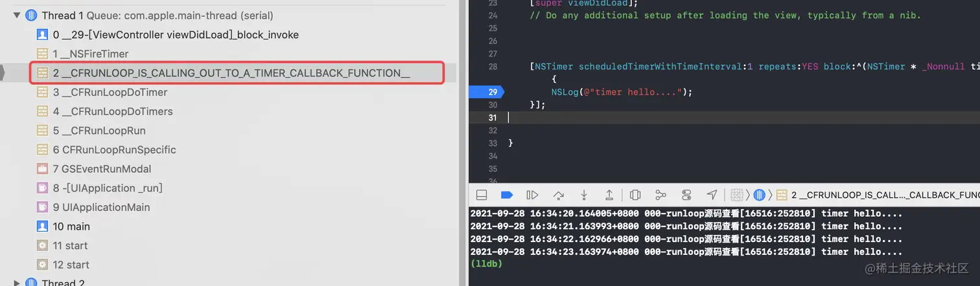Image resolution: width=980 pixels, height=286 pixels.
Task: Click the briefcase icon of GSEventRunModal
Action: tap(42, 169)
